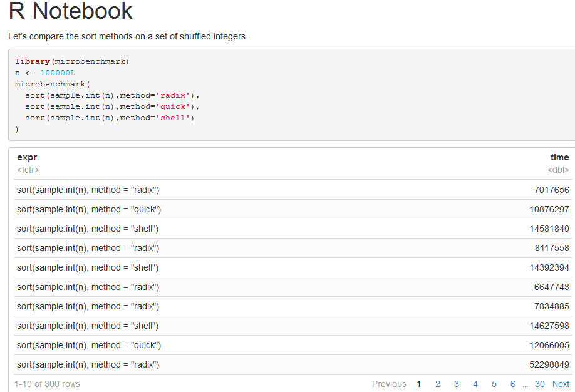Open page 6 of the table
Screen dimensions: 575x392
[x=513, y=384]
